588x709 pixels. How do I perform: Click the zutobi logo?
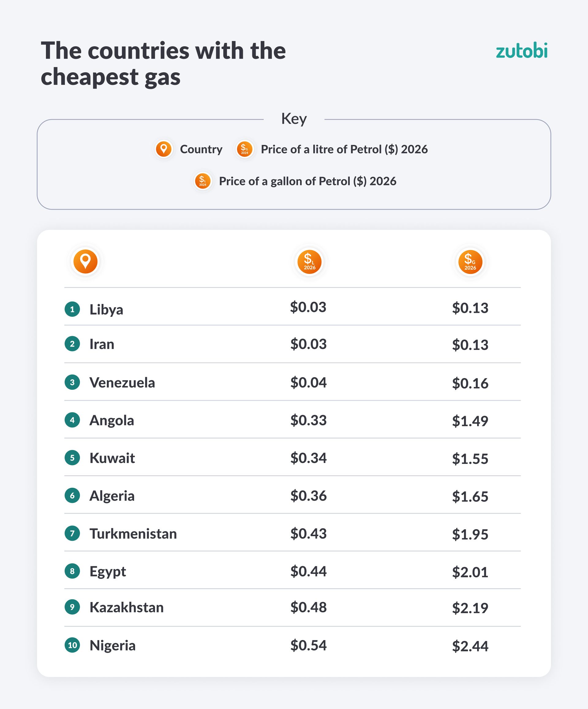pyautogui.click(x=521, y=51)
